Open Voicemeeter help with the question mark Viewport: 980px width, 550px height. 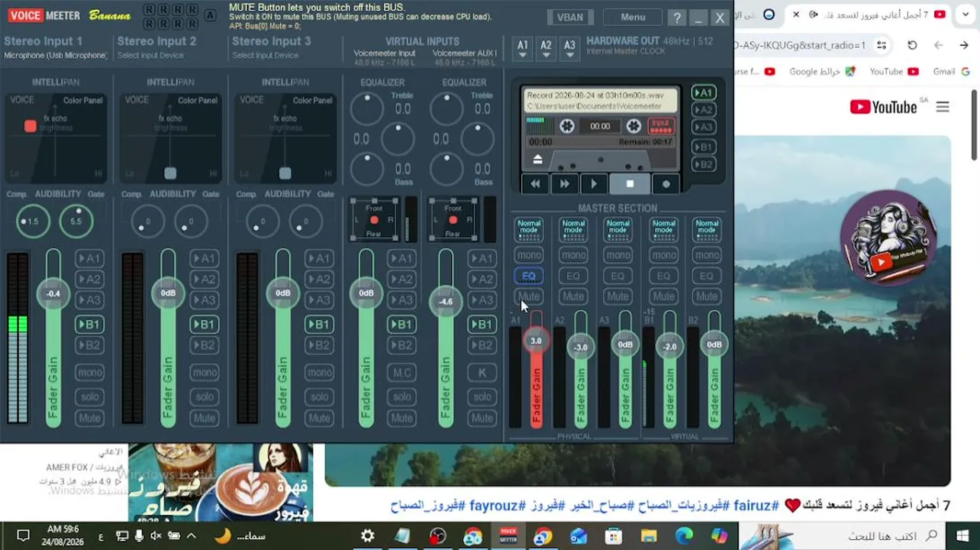click(x=677, y=18)
